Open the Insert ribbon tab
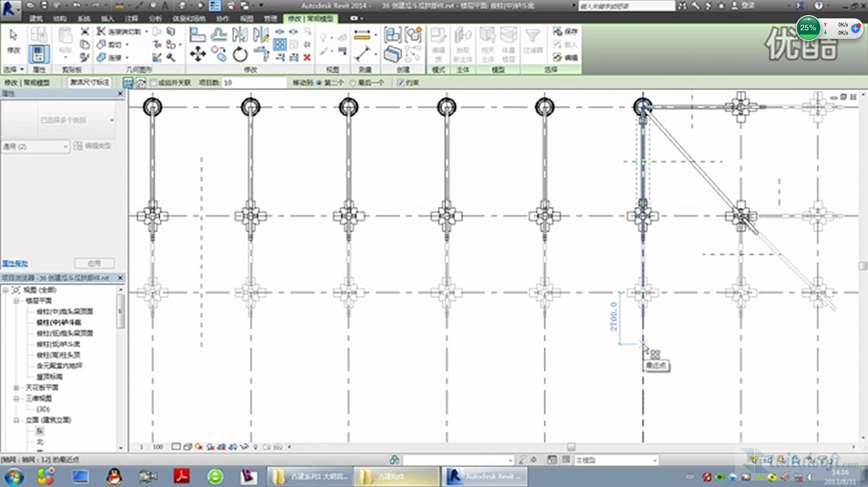This screenshot has width=868, height=487. [x=107, y=18]
